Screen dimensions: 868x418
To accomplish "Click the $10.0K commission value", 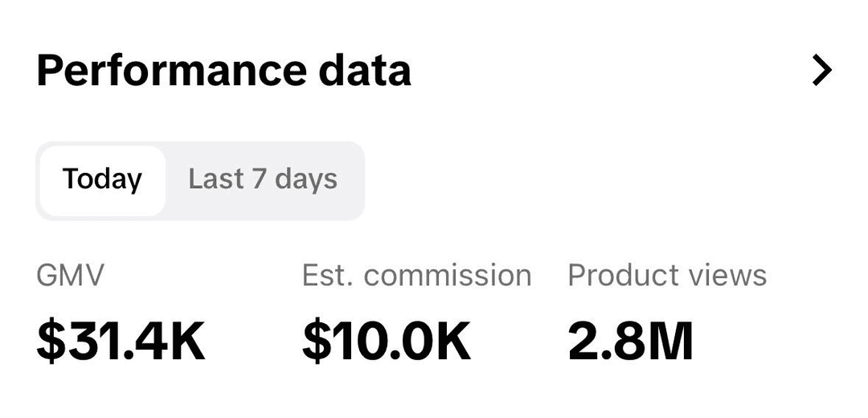I will click(387, 340).
